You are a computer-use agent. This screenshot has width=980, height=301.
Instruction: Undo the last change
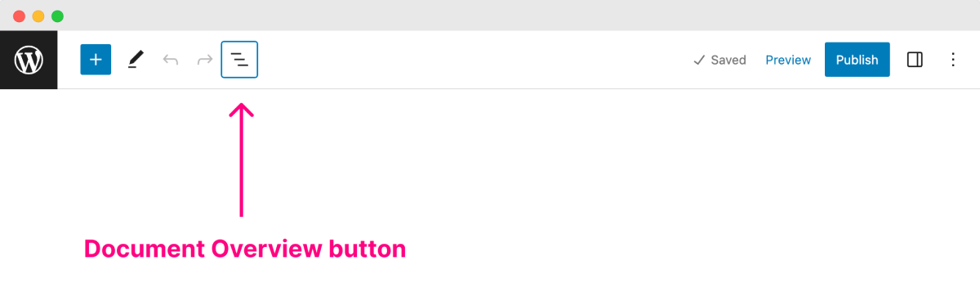171,60
